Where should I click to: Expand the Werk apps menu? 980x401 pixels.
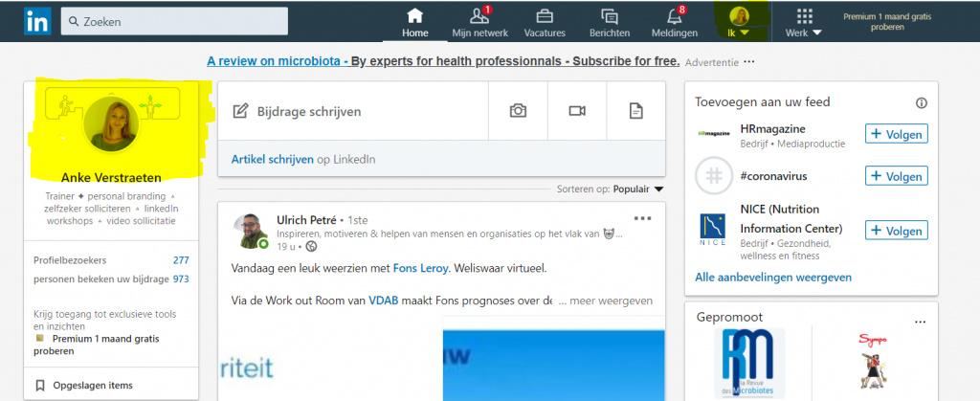tap(804, 22)
